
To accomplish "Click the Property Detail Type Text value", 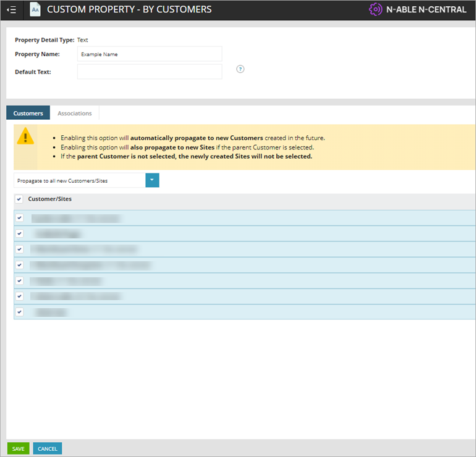I will click(x=82, y=40).
